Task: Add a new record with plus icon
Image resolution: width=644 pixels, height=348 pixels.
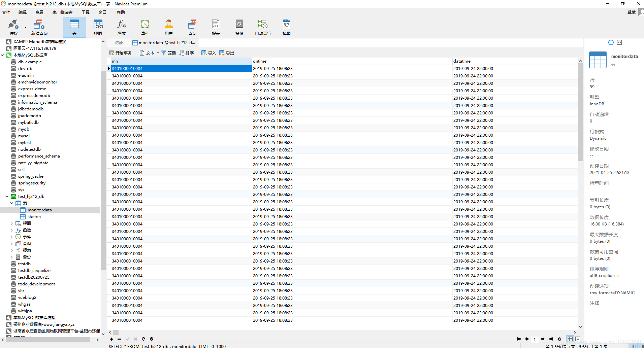Action: click(x=111, y=339)
